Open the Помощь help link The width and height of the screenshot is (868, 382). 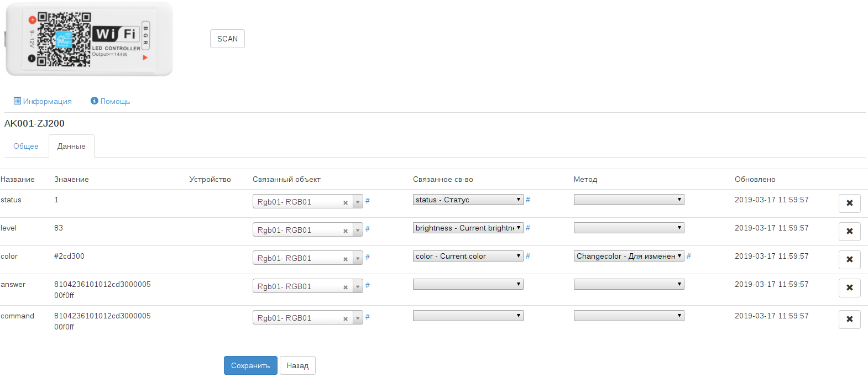(111, 101)
